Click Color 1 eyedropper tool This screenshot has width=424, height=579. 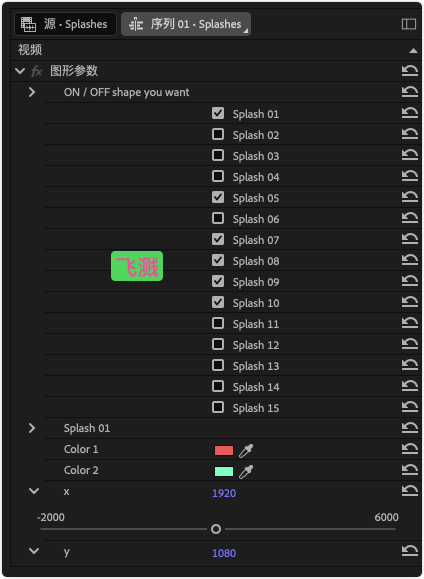point(246,450)
